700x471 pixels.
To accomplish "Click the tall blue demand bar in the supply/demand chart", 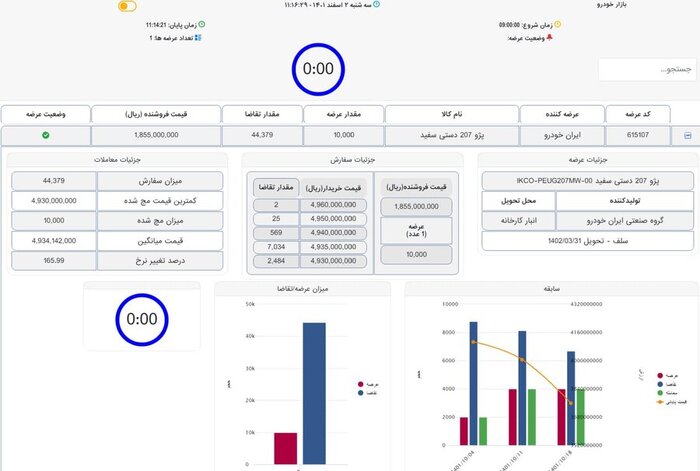I will pyautogui.click(x=314, y=392).
